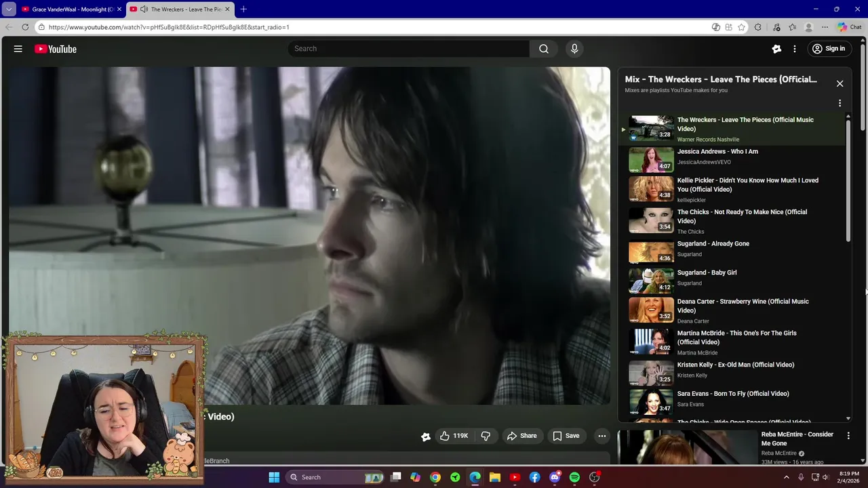Click the sparkle icon beside YouTube settings
The width and height of the screenshot is (868, 488).
776,49
